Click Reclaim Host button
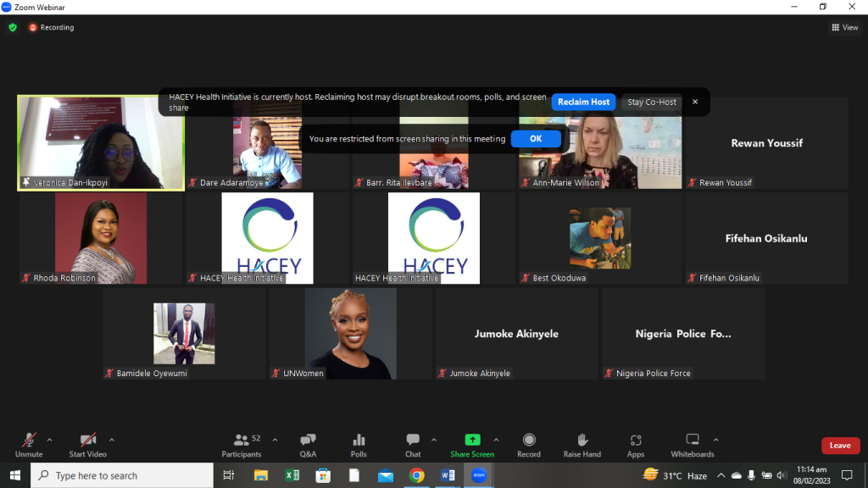This screenshot has width=868, height=488. [583, 102]
